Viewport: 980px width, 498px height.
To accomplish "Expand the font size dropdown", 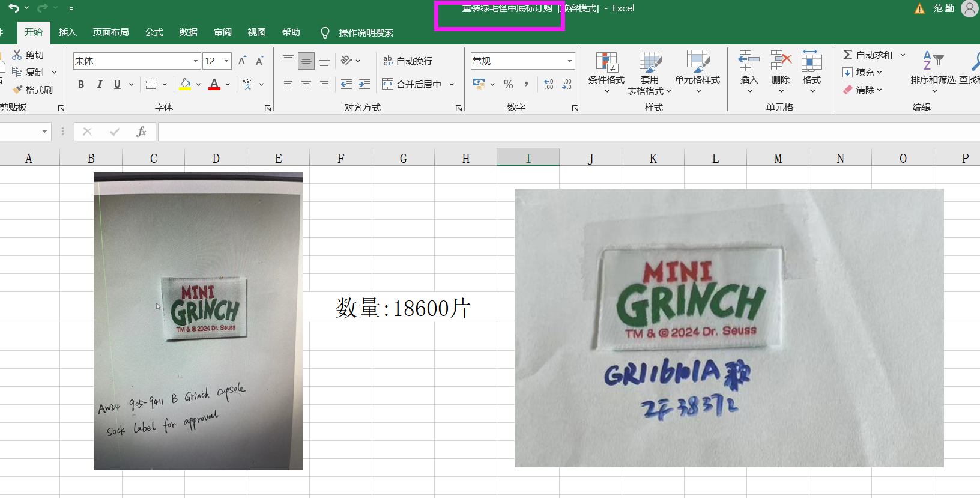I will tap(226, 61).
